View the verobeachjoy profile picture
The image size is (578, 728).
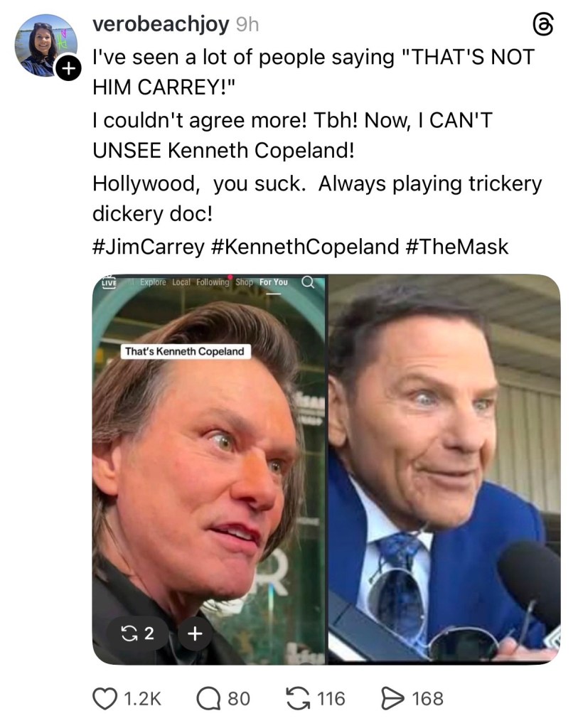tap(45, 44)
